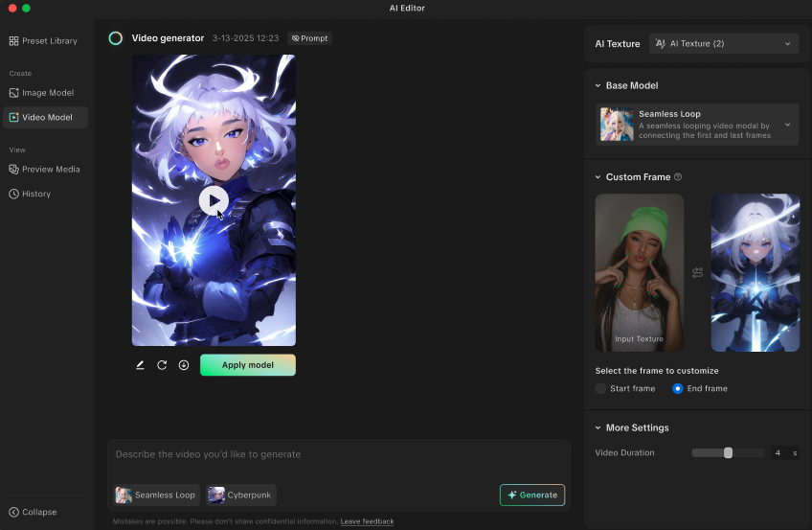Open the AI Texture (2) dropdown

(724, 44)
